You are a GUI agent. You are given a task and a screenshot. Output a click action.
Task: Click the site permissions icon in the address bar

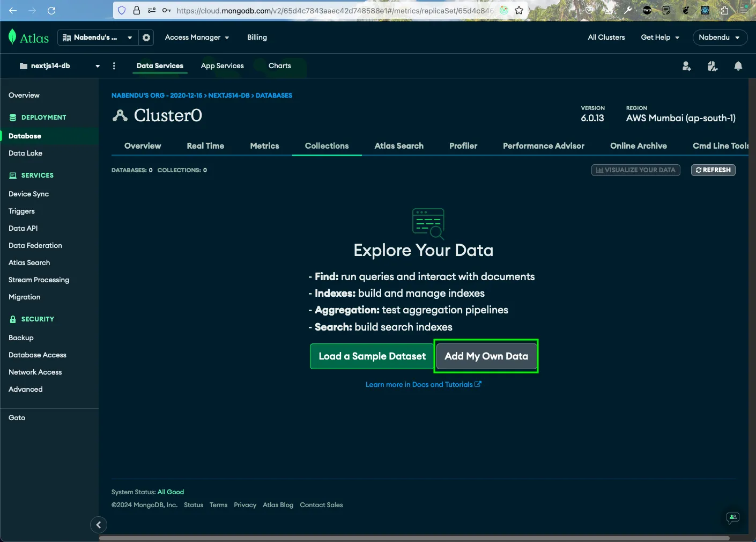[152, 10]
